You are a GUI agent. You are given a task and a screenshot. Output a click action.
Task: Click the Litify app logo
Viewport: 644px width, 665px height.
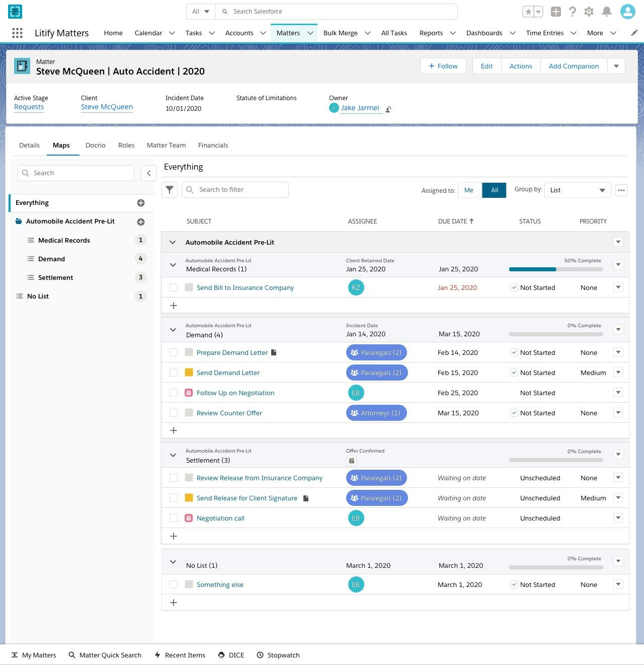click(15, 11)
